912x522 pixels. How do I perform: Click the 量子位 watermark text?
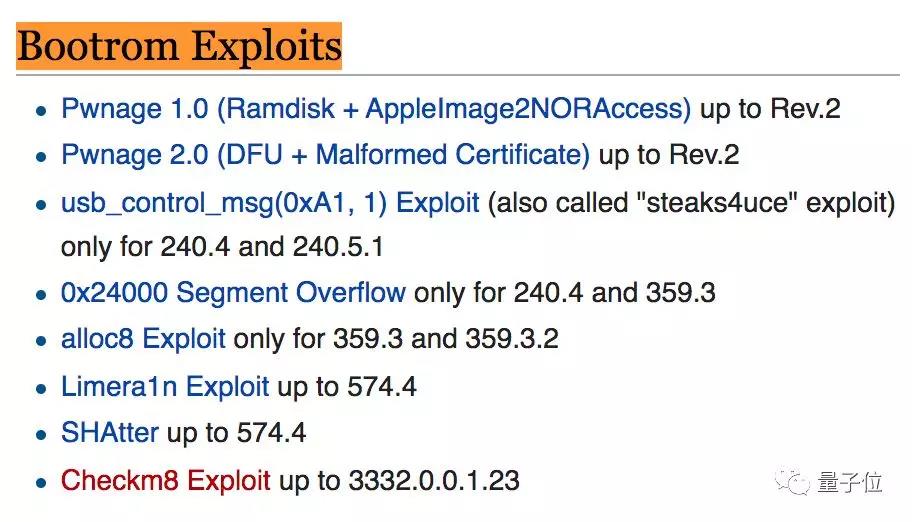(x=850, y=482)
